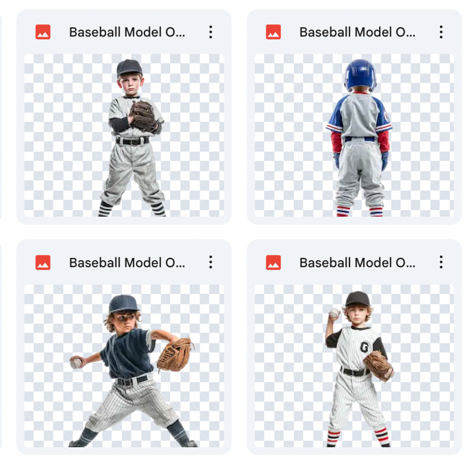Click the blue batting helmet in the preview
The image size is (476, 467).
click(x=360, y=75)
